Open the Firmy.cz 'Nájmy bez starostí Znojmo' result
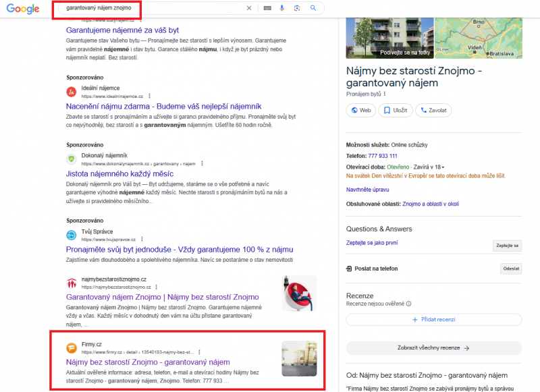540x392 pixels. click(x=148, y=362)
